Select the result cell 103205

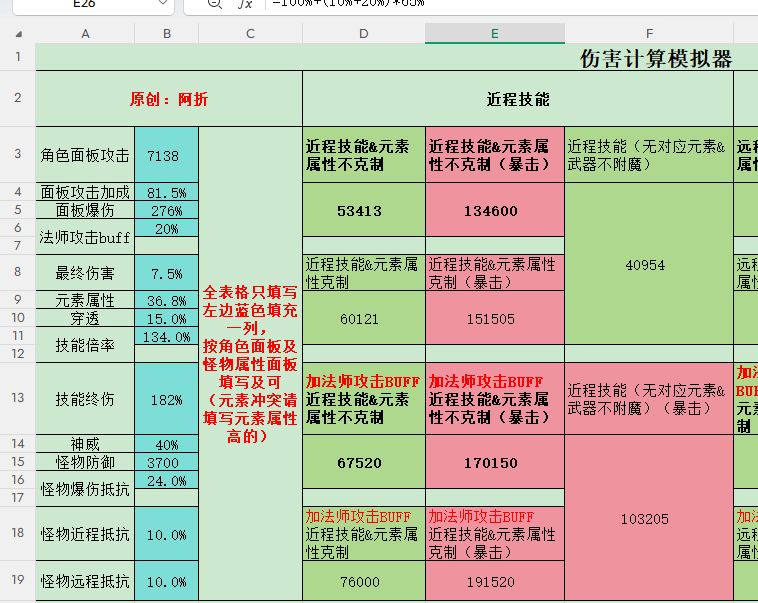coord(649,518)
